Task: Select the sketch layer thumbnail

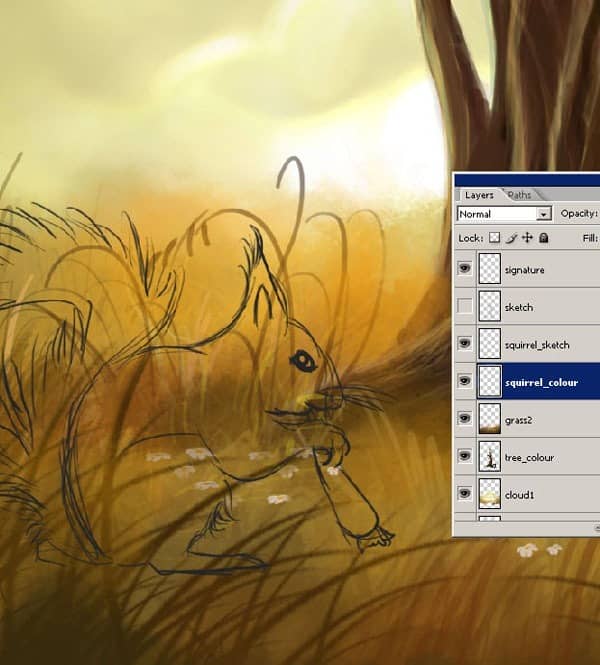Action: pos(490,306)
